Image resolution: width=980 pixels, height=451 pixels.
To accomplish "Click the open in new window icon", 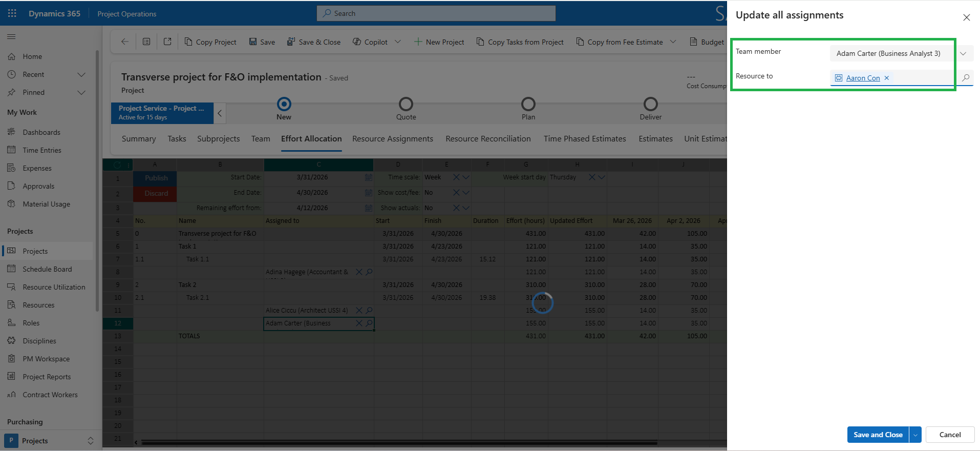I will click(x=167, y=42).
